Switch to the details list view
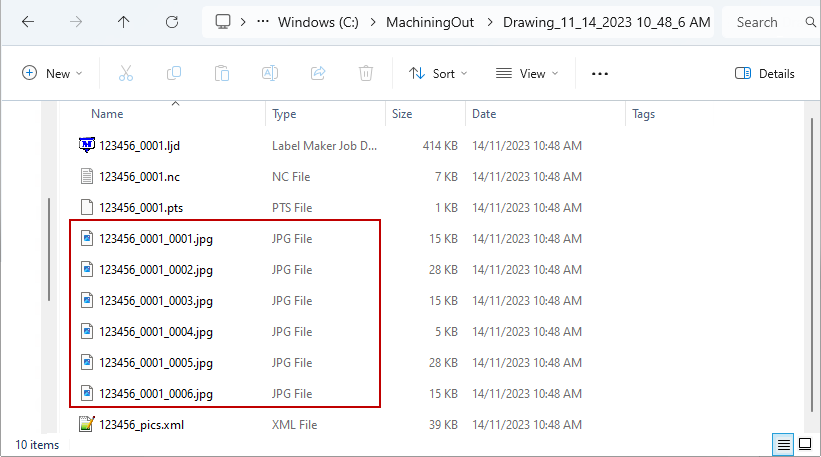The image size is (821, 457). (x=785, y=444)
